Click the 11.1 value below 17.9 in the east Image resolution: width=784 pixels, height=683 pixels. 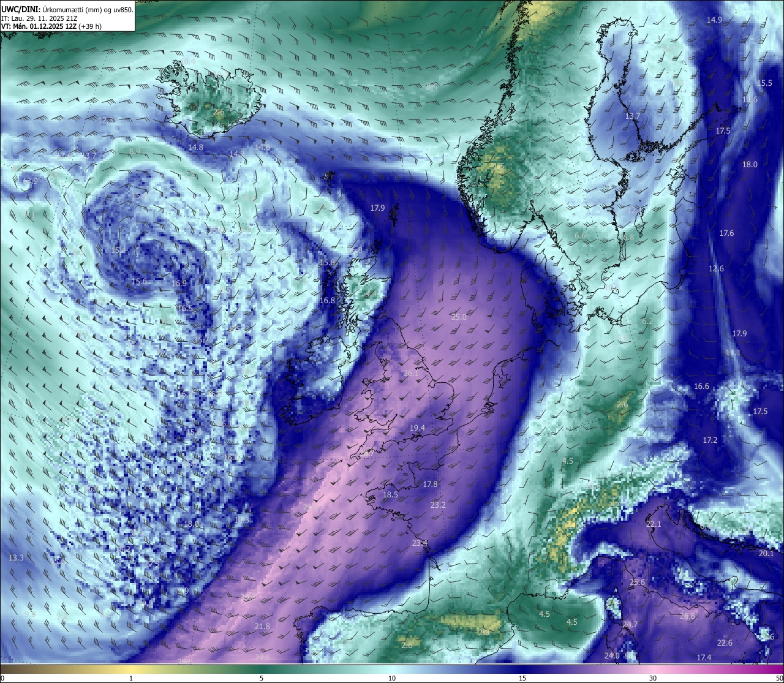733,353
